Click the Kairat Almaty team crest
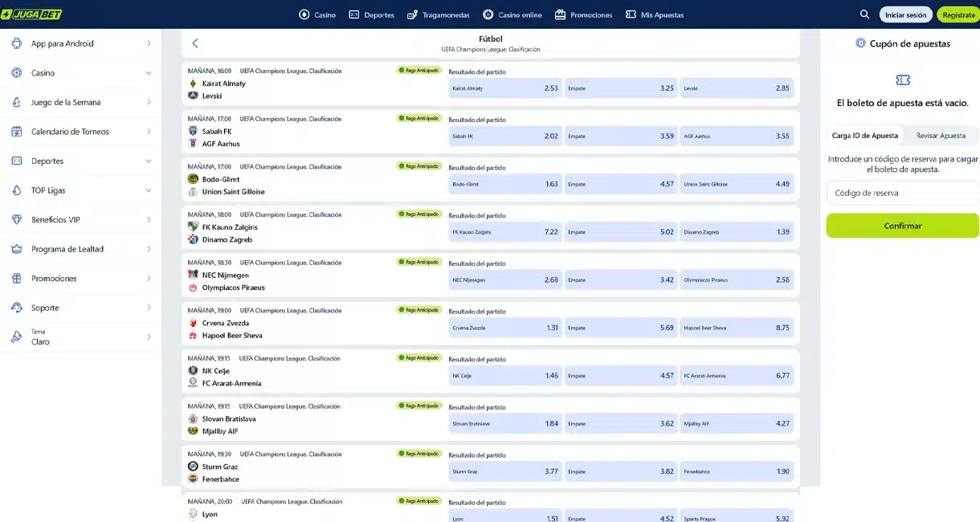 [x=193, y=84]
